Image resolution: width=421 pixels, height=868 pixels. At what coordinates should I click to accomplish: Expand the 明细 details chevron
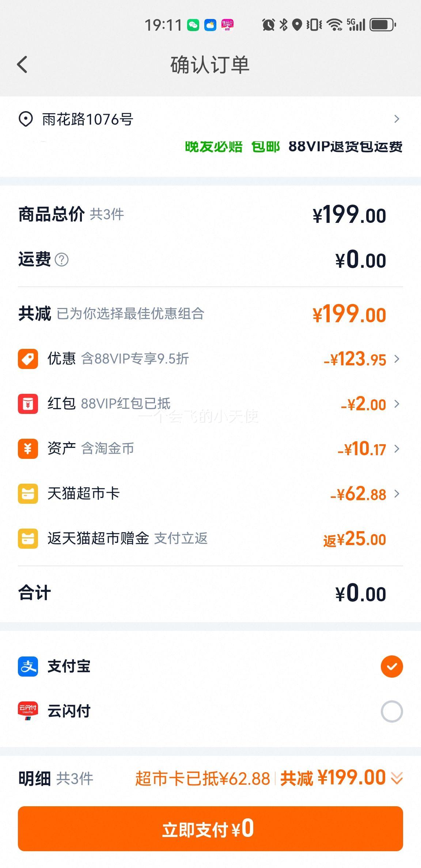(397, 778)
